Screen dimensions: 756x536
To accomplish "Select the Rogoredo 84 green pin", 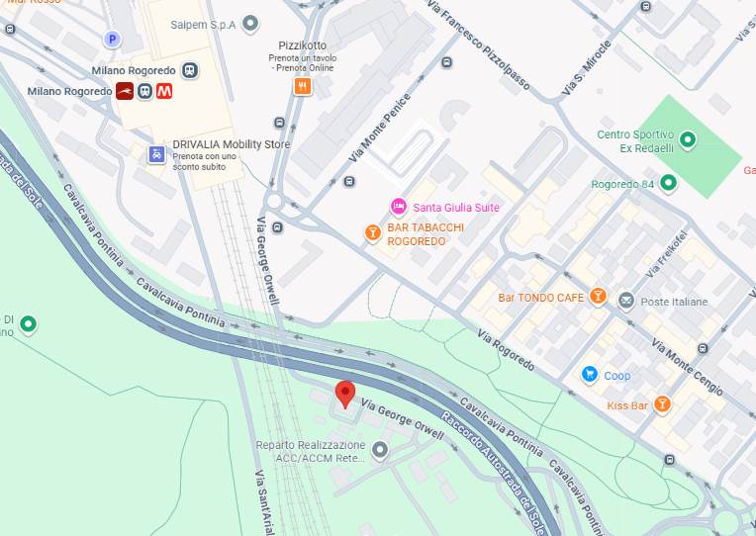I will tap(668, 183).
